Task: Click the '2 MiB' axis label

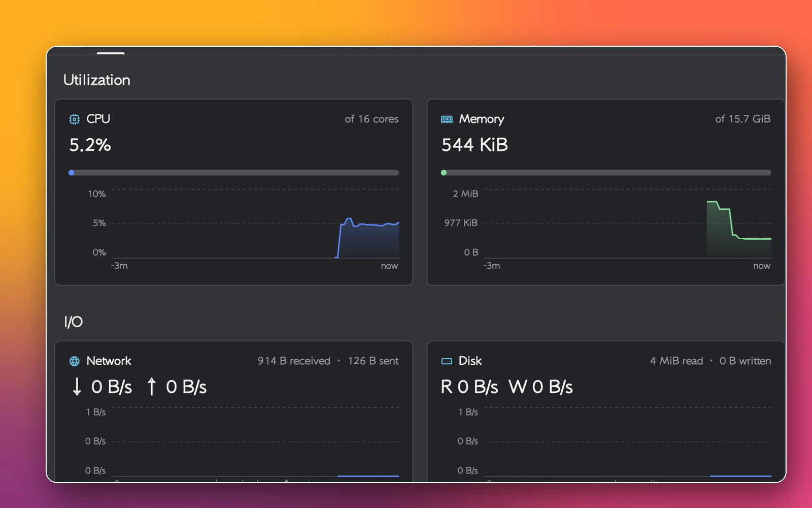Action: (x=465, y=194)
